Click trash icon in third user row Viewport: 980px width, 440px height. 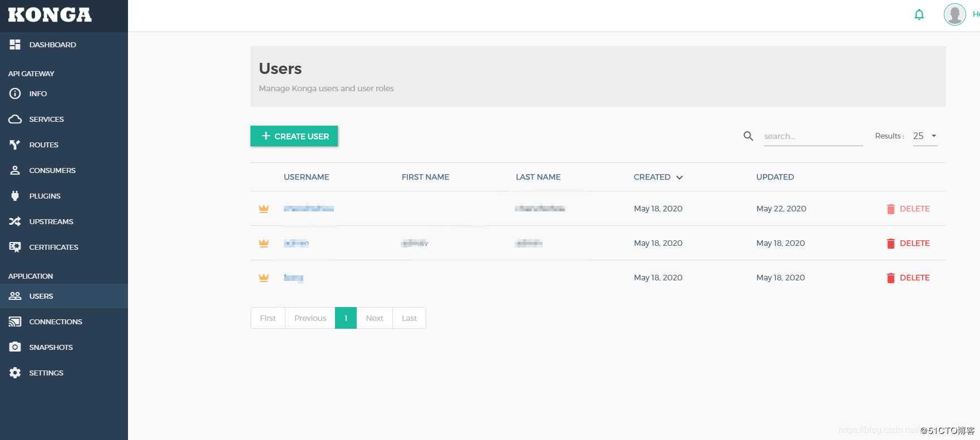click(891, 278)
